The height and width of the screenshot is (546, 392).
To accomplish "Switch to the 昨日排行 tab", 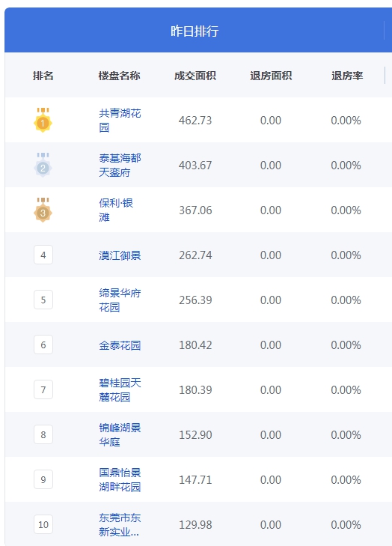I will pyautogui.click(x=195, y=31).
